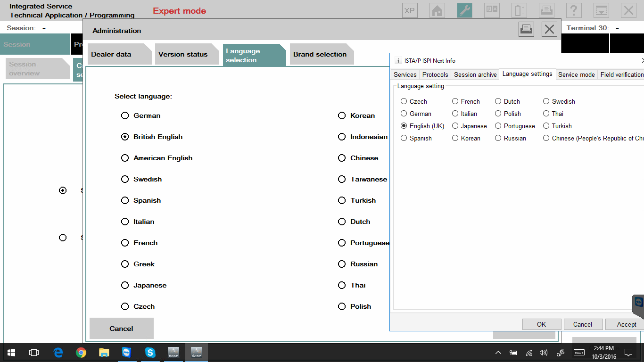The width and height of the screenshot is (644, 362).
Task: Open the touch keyboard tray icon
Action: point(579,353)
